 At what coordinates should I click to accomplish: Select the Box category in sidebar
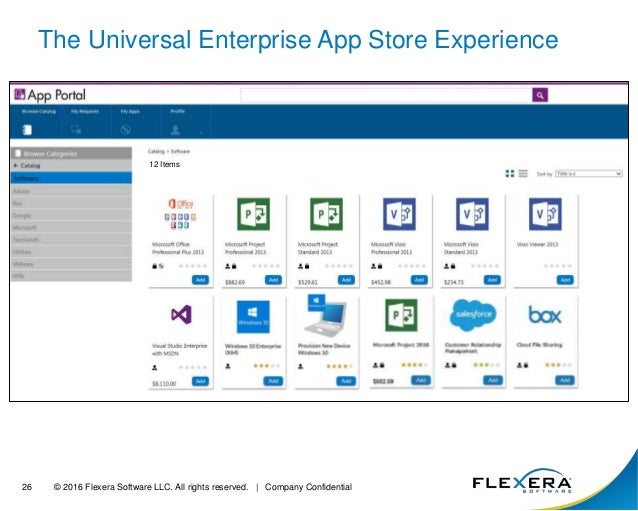point(71,203)
